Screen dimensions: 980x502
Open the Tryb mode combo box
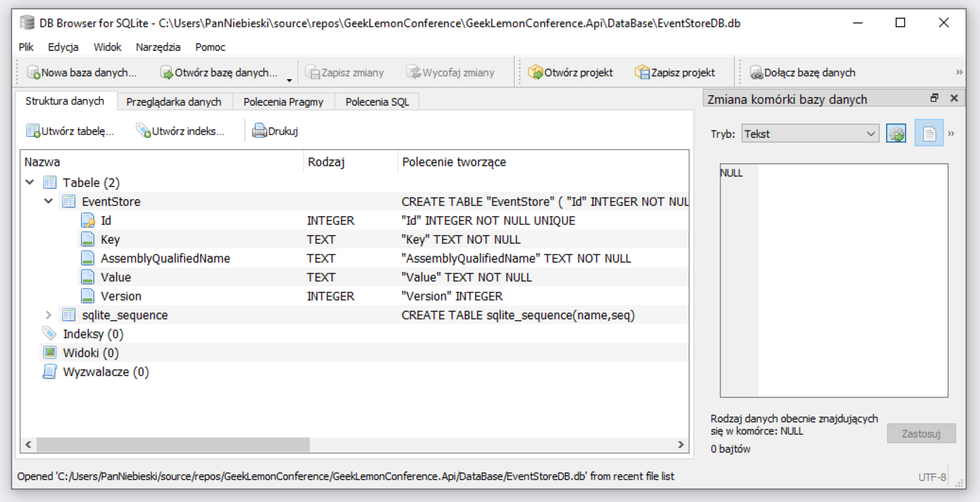810,134
